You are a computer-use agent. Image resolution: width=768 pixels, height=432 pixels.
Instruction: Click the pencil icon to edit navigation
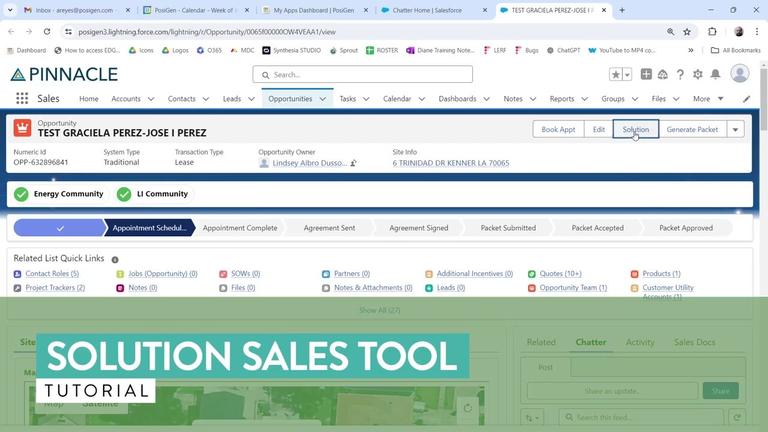[x=746, y=99]
